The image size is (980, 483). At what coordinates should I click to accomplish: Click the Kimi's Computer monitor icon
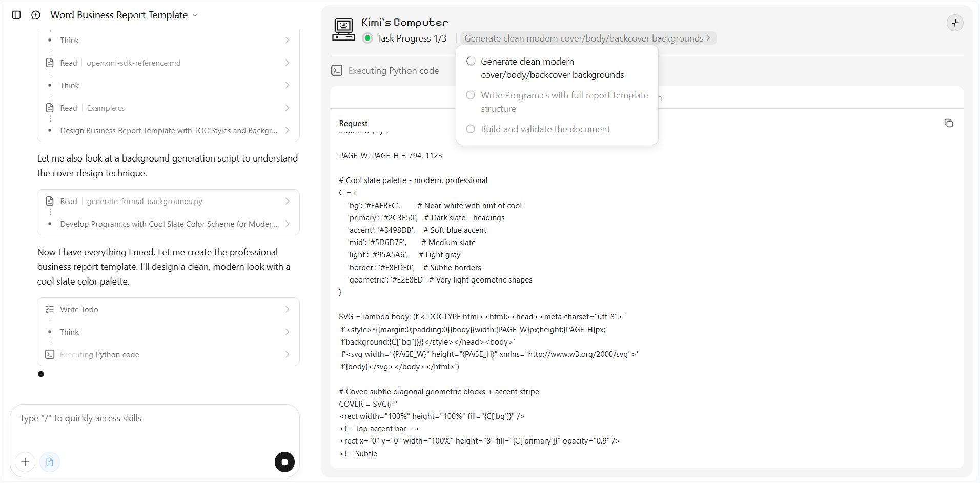click(x=343, y=29)
